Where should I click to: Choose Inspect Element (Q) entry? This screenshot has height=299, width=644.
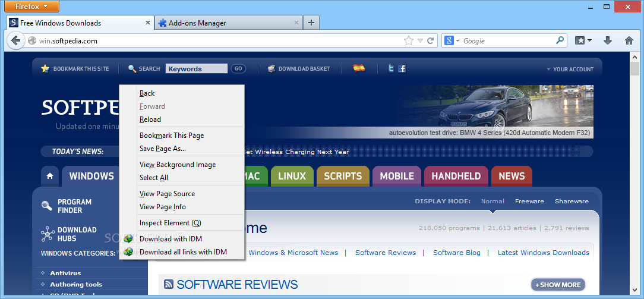click(x=182, y=222)
